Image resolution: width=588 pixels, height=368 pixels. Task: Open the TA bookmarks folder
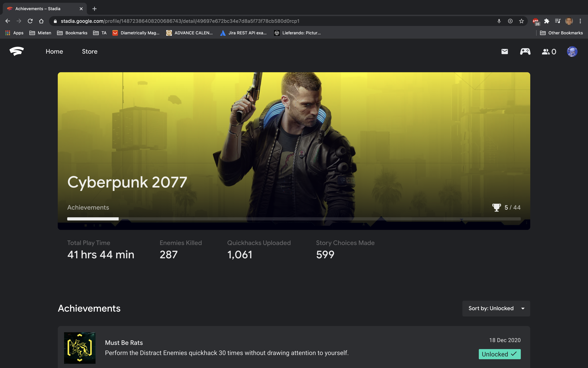click(x=100, y=33)
